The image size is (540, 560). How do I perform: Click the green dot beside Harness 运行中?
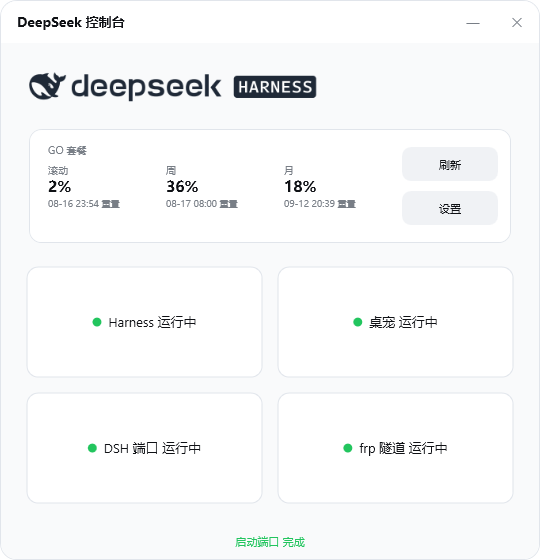click(97, 322)
